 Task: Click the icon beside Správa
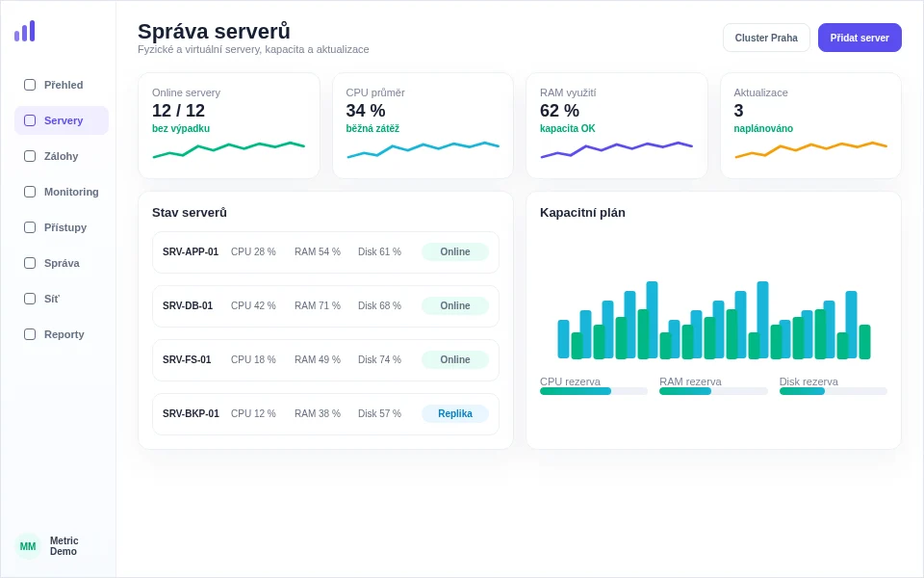(x=30, y=263)
